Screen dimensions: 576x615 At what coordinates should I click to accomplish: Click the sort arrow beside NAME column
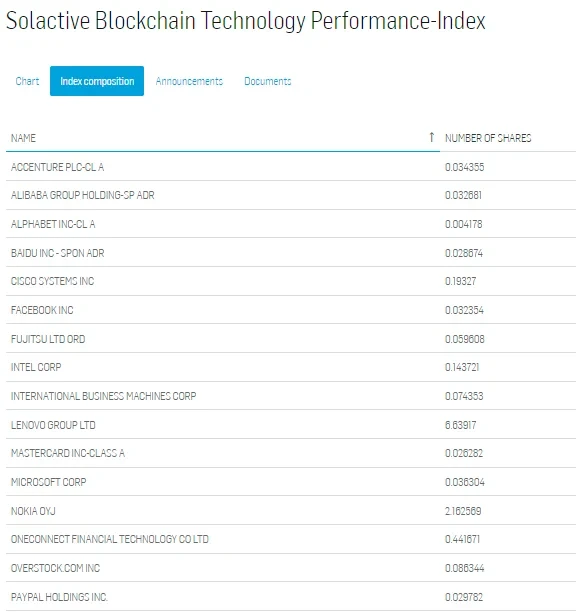(432, 137)
